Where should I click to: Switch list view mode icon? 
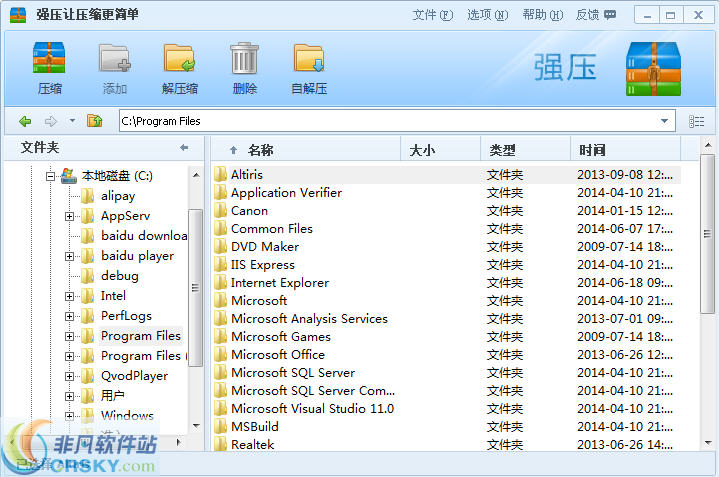[697, 121]
